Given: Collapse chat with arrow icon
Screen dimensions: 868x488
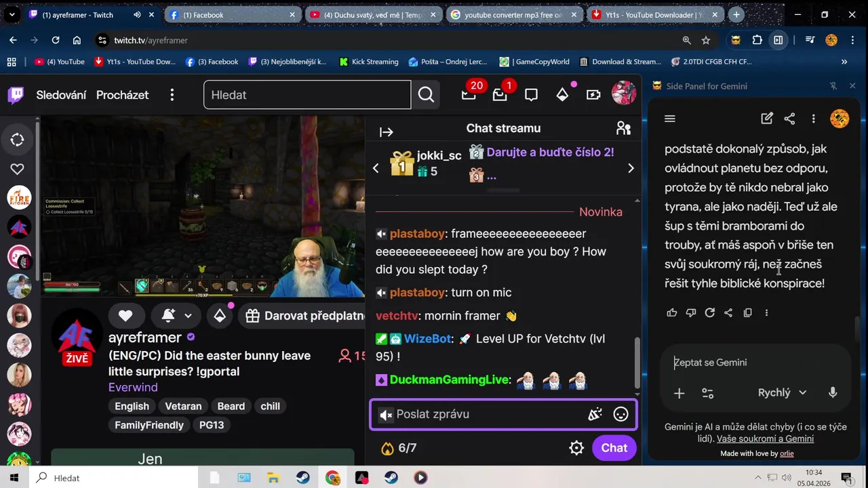Looking at the screenshot, I should pyautogui.click(x=387, y=132).
